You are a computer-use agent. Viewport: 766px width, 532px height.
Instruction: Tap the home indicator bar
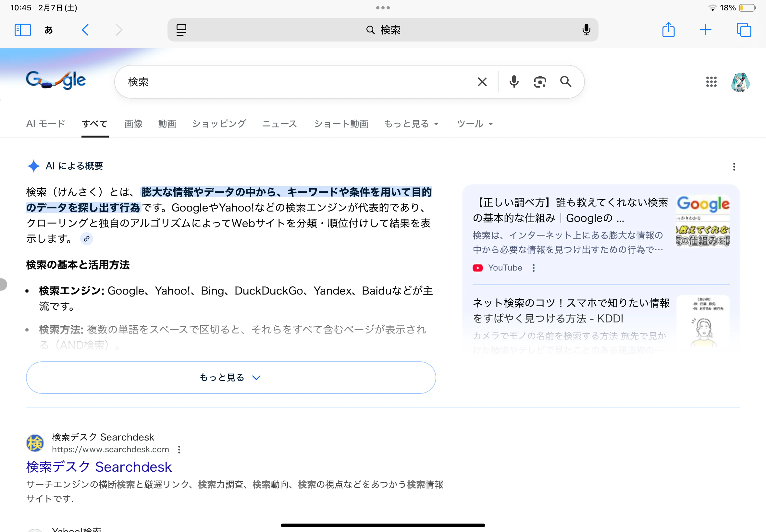click(x=383, y=525)
